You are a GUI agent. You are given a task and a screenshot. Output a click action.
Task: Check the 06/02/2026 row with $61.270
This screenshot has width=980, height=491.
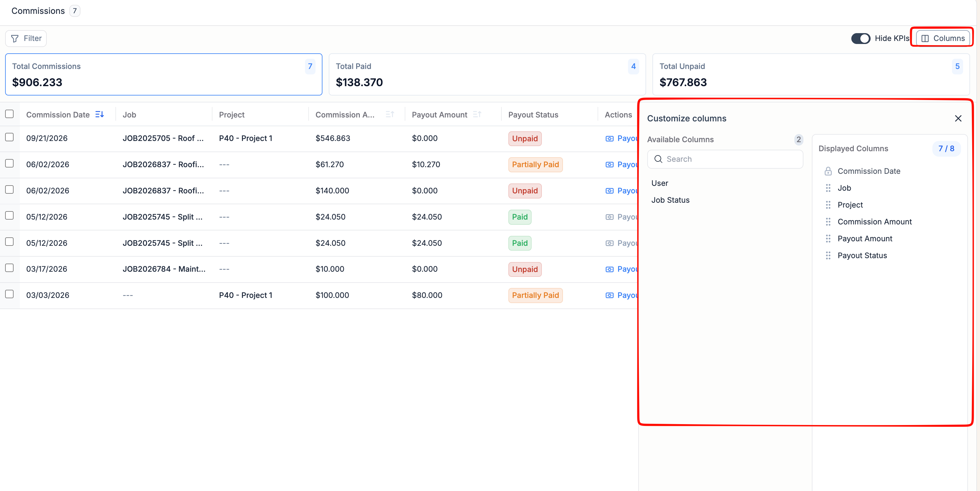(x=10, y=164)
